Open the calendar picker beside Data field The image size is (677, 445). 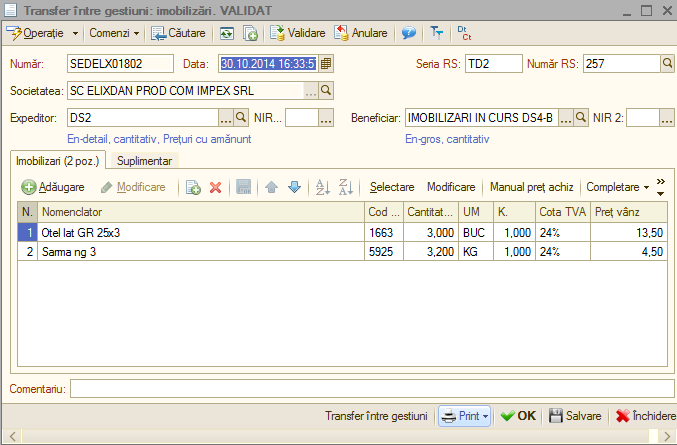pos(326,64)
